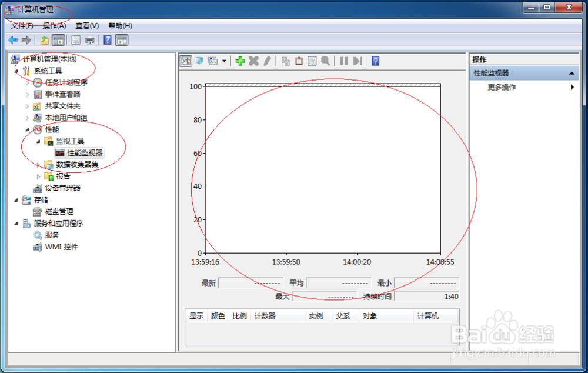Collapse the 系统工具 node arrow
Viewport: 588px width, 373px height.
pos(16,71)
